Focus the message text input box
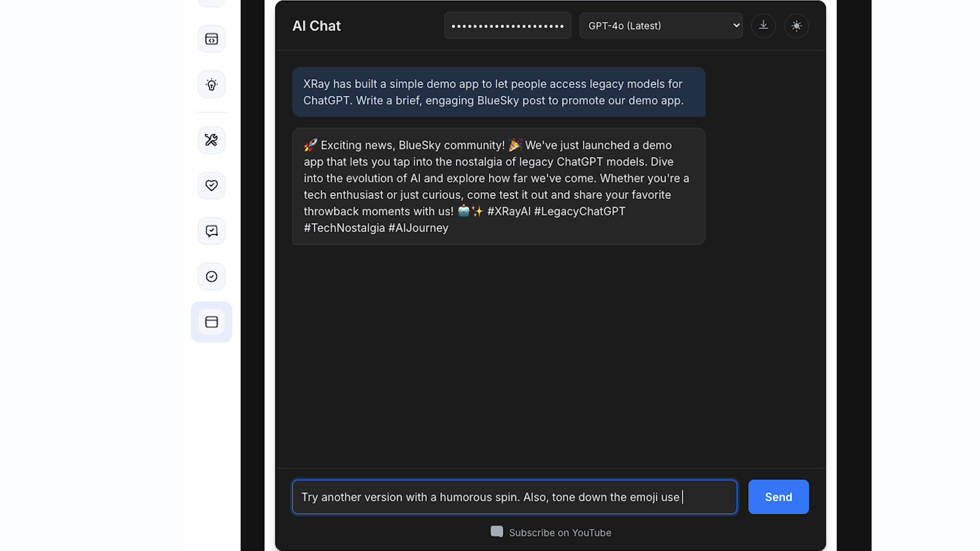This screenshot has width=980, height=551. click(x=514, y=497)
